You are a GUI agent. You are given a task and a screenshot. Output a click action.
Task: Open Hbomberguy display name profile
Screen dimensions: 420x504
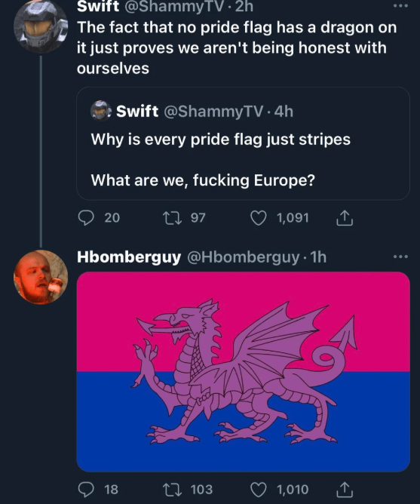tap(129, 257)
